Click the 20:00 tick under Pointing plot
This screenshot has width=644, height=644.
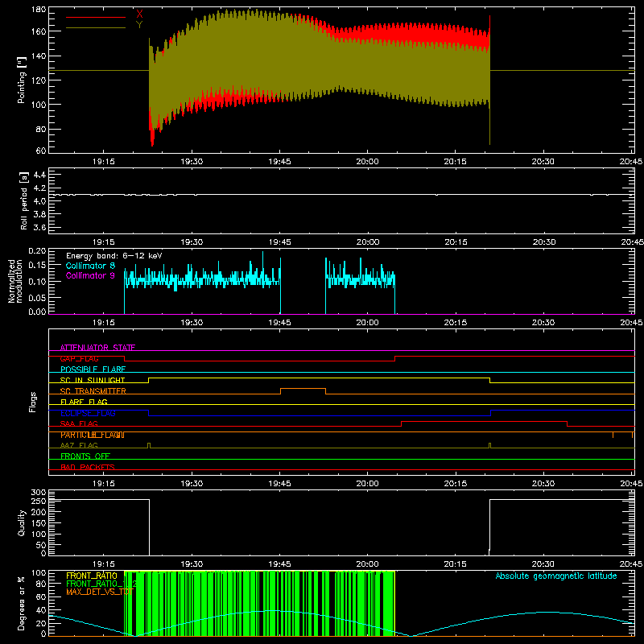(367, 162)
